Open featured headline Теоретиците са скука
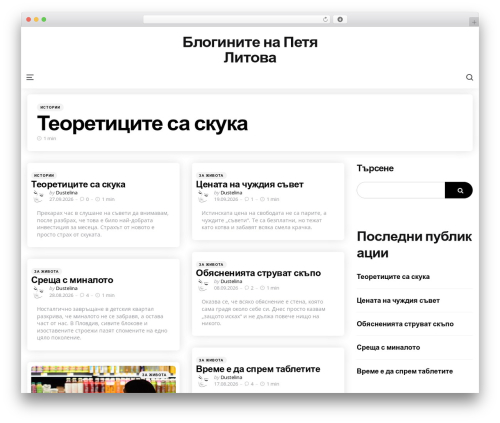The height and width of the screenshot is (423, 500). tap(142, 123)
